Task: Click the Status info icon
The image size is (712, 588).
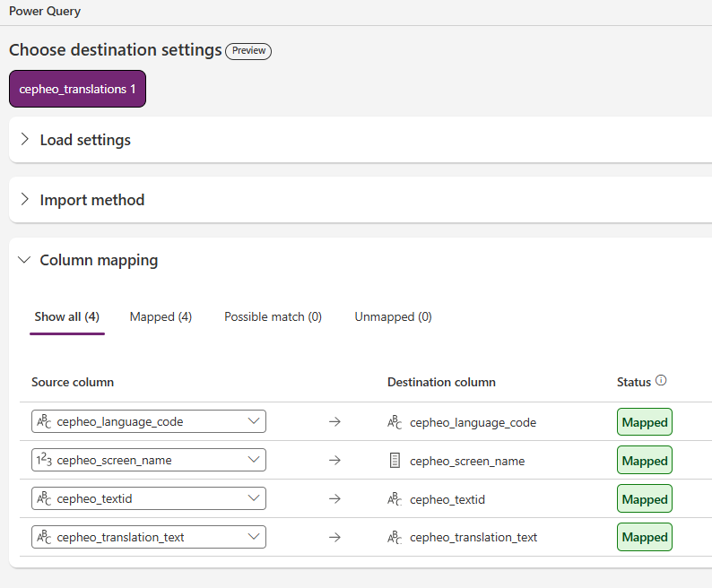Action: [x=661, y=381]
